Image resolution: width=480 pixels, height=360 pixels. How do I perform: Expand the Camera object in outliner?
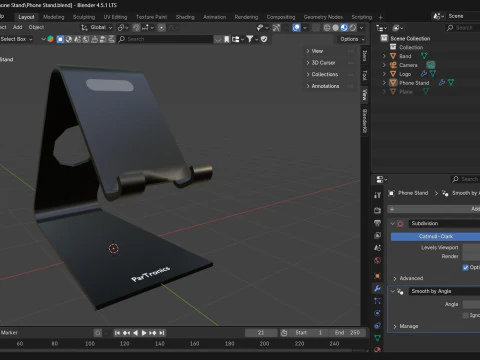384,65
